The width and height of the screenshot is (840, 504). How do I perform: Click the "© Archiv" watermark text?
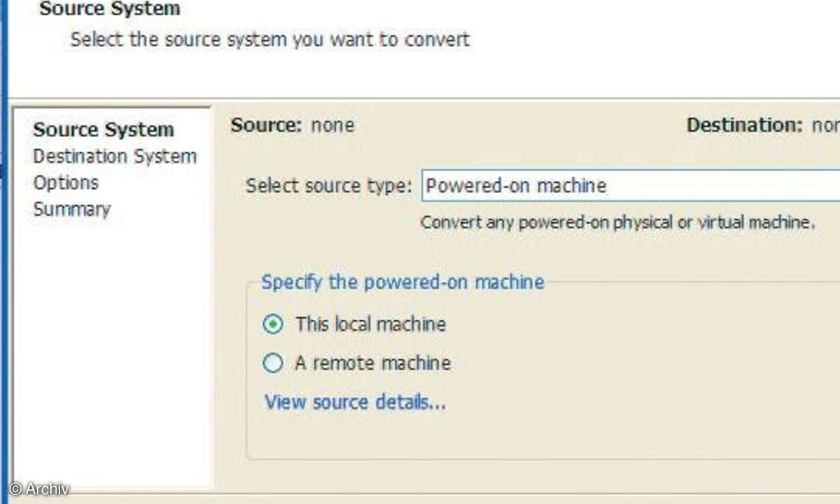(x=39, y=489)
